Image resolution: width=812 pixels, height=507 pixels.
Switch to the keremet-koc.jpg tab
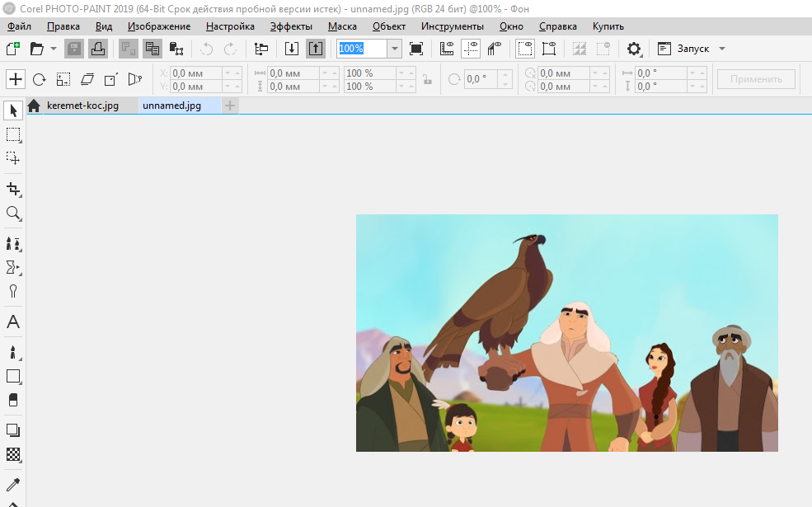[x=82, y=106]
